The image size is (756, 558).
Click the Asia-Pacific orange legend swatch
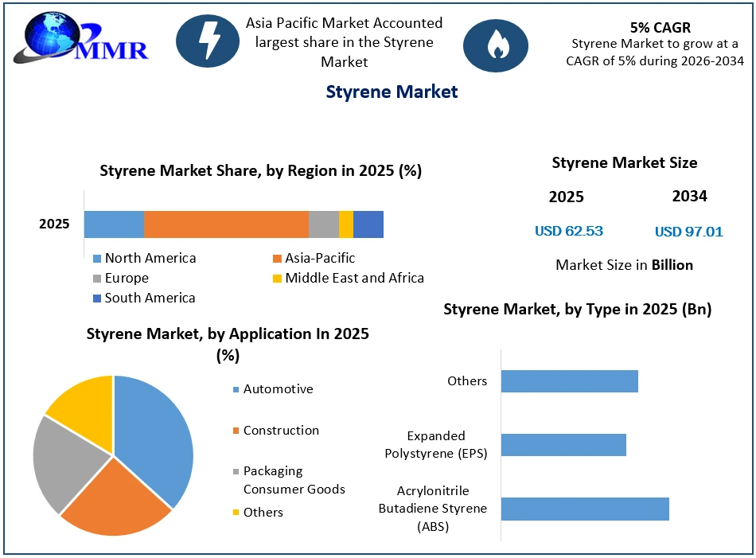277,259
